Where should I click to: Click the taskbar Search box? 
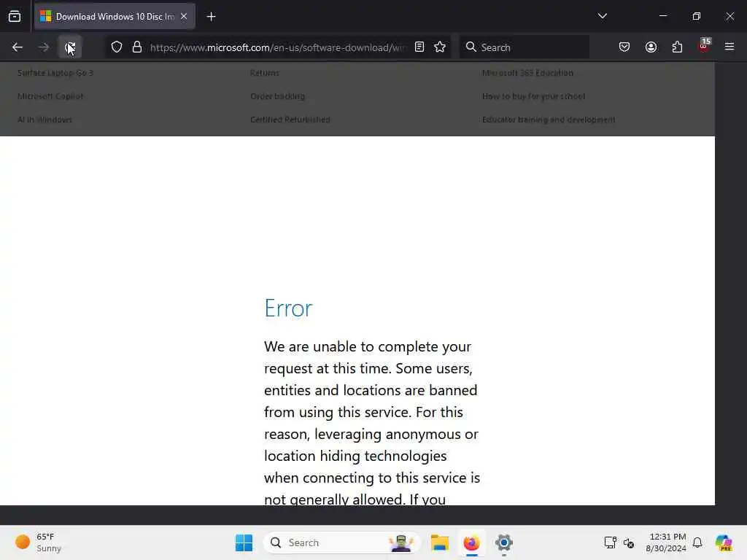tap(342, 542)
